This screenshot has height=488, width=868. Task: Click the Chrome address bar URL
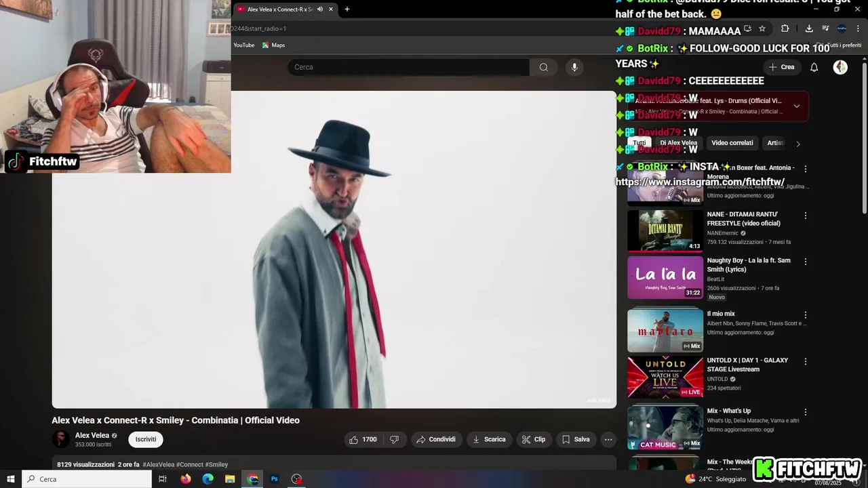(258, 28)
